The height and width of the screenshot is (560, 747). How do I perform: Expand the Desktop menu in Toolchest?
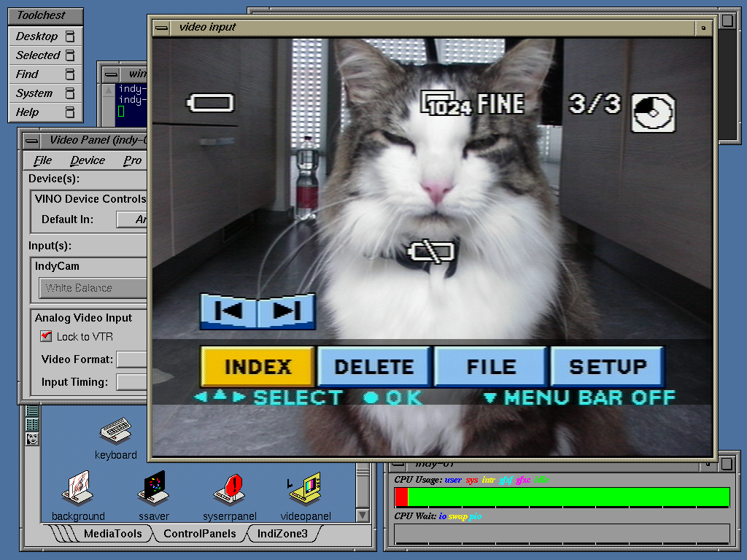coord(45,36)
